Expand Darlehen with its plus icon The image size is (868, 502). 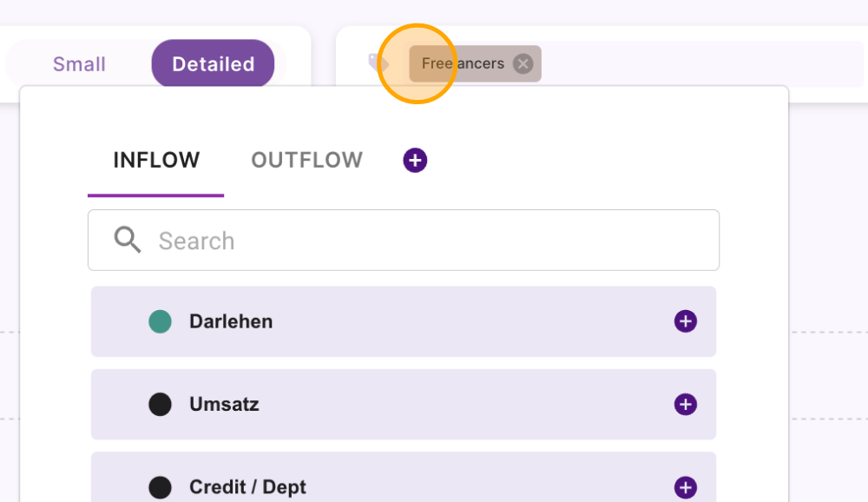coord(686,321)
